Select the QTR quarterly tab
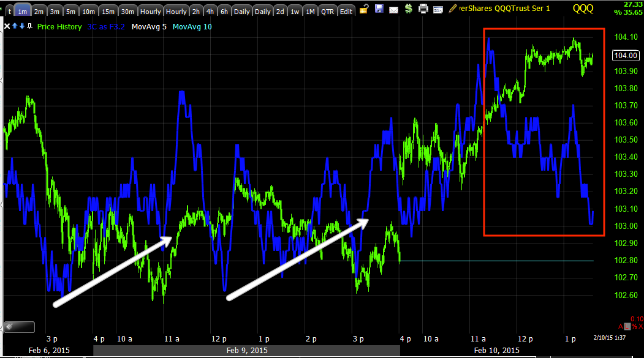 [x=327, y=12]
